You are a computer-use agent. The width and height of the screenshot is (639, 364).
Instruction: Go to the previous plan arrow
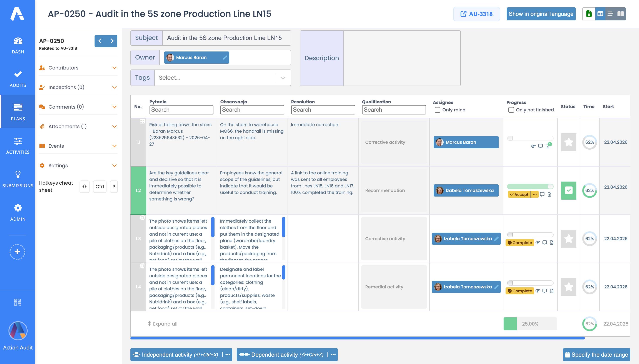click(x=100, y=41)
